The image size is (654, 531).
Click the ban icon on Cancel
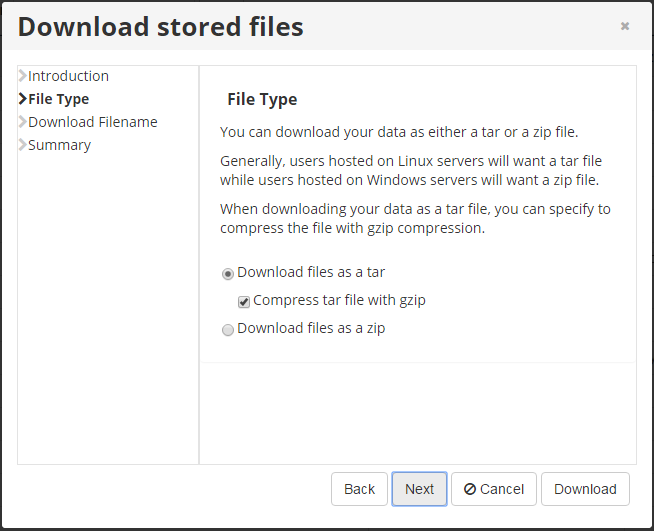pyautogui.click(x=469, y=489)
